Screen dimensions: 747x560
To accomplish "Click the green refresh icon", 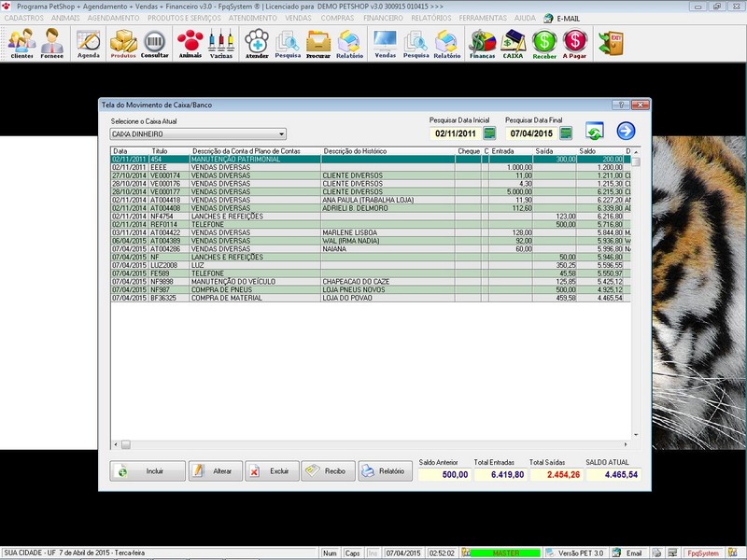I will 595,131.
